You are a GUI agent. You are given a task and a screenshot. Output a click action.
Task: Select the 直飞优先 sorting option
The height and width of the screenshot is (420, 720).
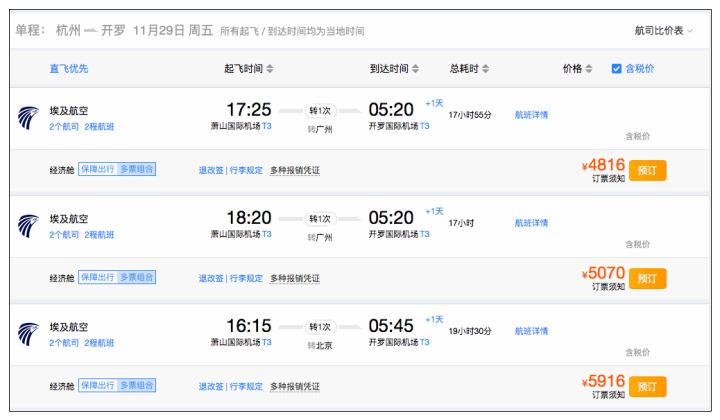point(69,69)
